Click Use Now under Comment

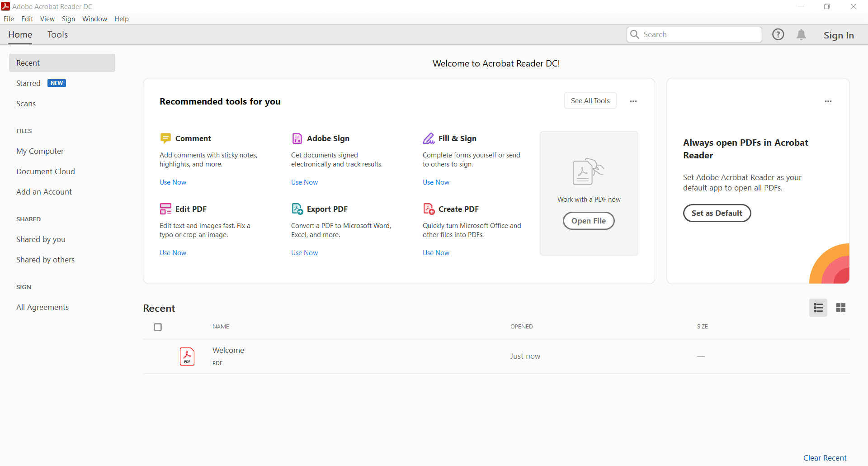173,182
